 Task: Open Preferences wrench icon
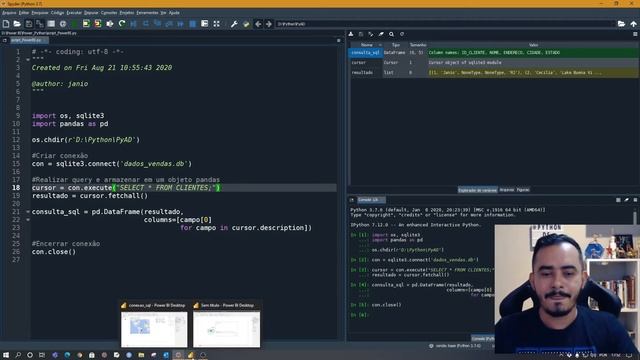234,24
